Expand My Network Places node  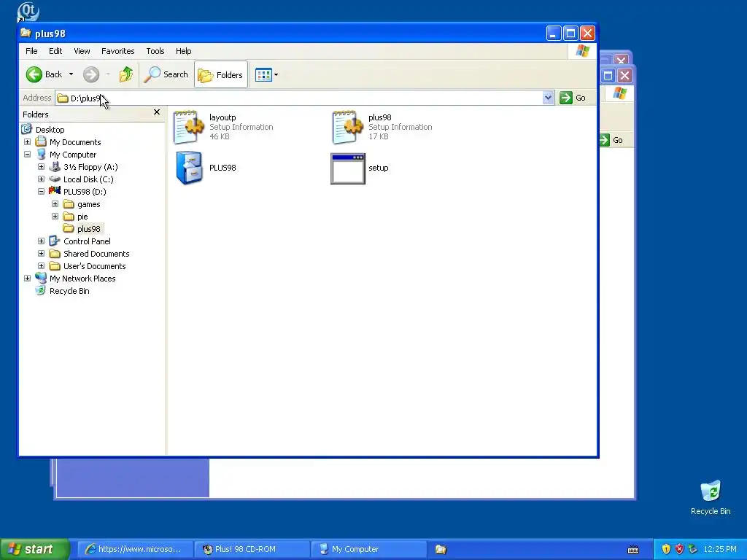click(x=27, y=278)
